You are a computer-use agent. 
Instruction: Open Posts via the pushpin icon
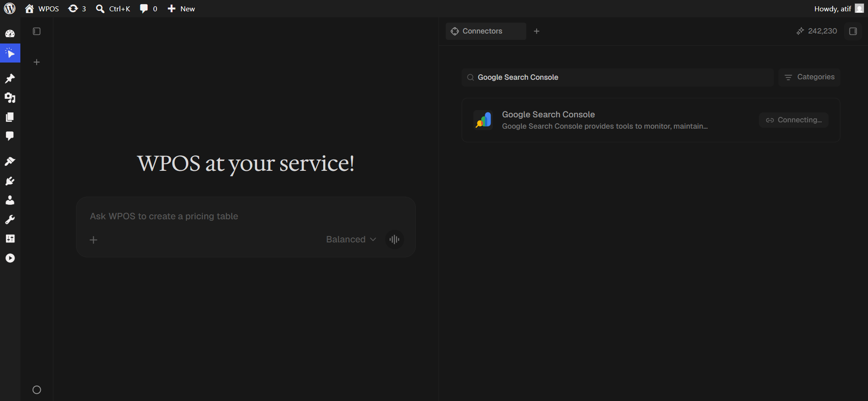click(x=10, y=78)
